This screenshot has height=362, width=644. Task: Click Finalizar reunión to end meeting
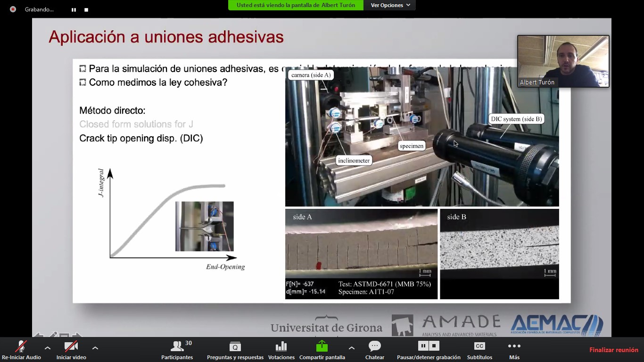point(613,350)
